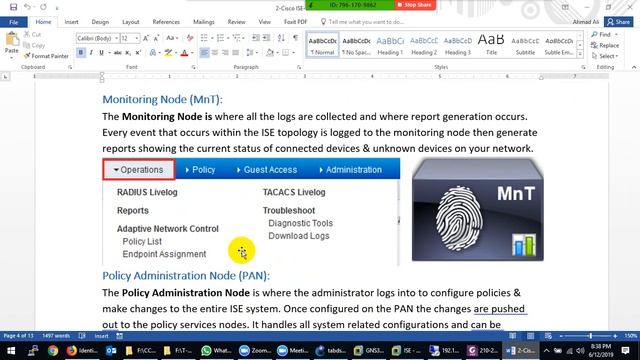Open the borders dropdown
This screenshot has width=640, height=360.
pos(293,53)
